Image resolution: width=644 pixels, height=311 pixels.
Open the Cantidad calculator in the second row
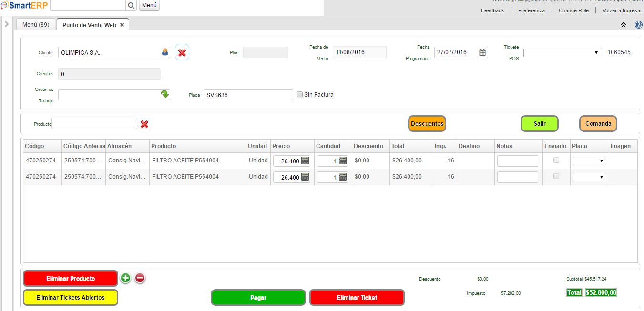click(x=343, y=177)
